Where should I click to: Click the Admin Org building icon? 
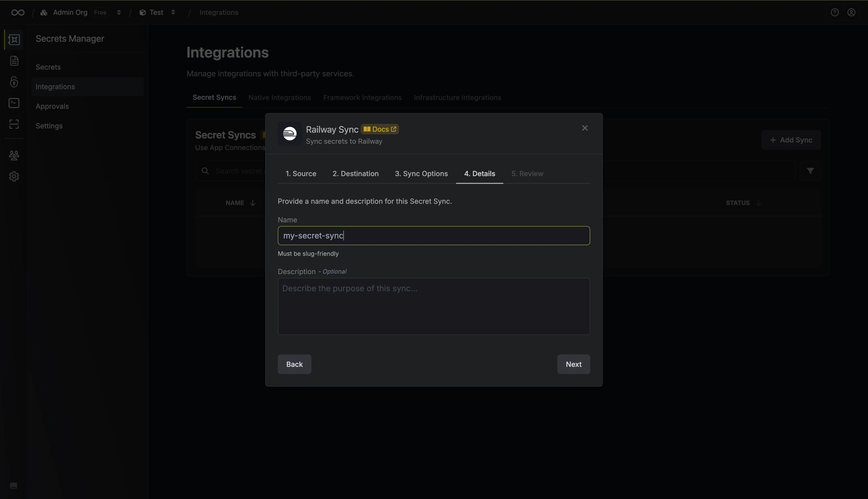point(44,13)
